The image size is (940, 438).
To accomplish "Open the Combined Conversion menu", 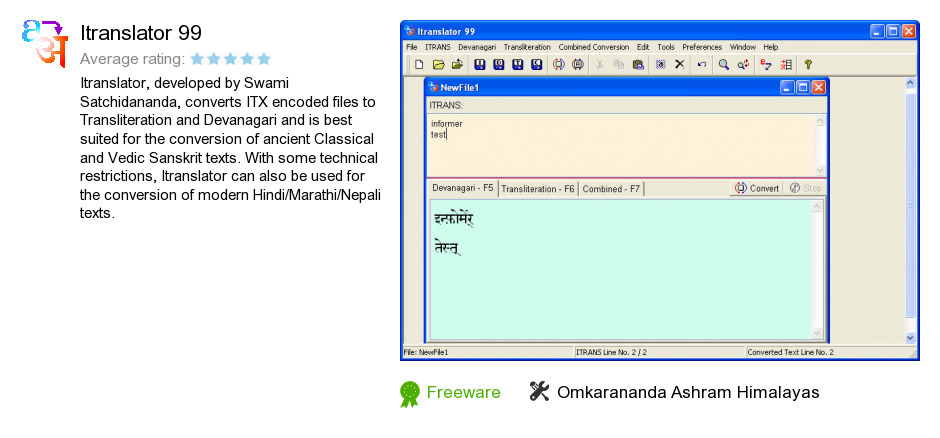I will click(x=593, y=47).
